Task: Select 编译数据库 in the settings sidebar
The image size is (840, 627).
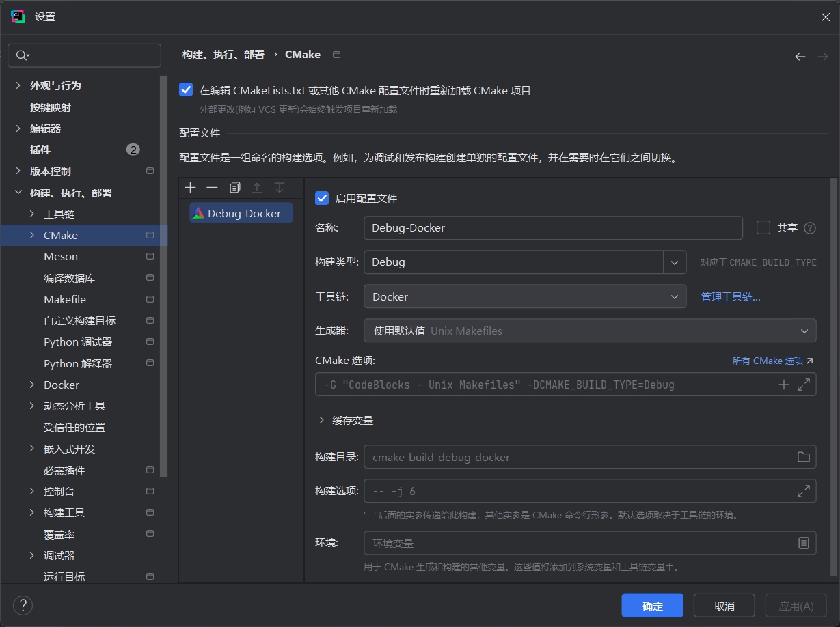Action: point(69,278)
